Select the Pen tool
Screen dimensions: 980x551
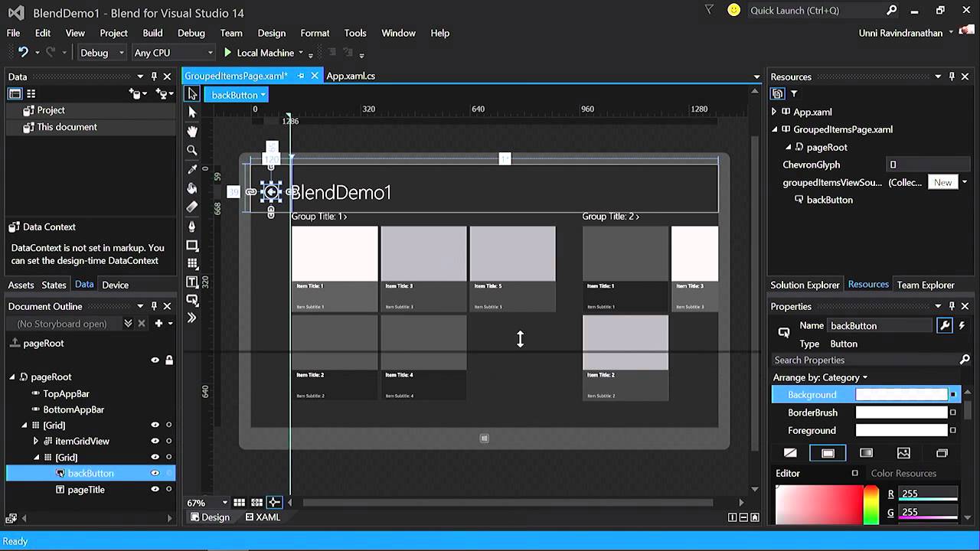[192, 226]
